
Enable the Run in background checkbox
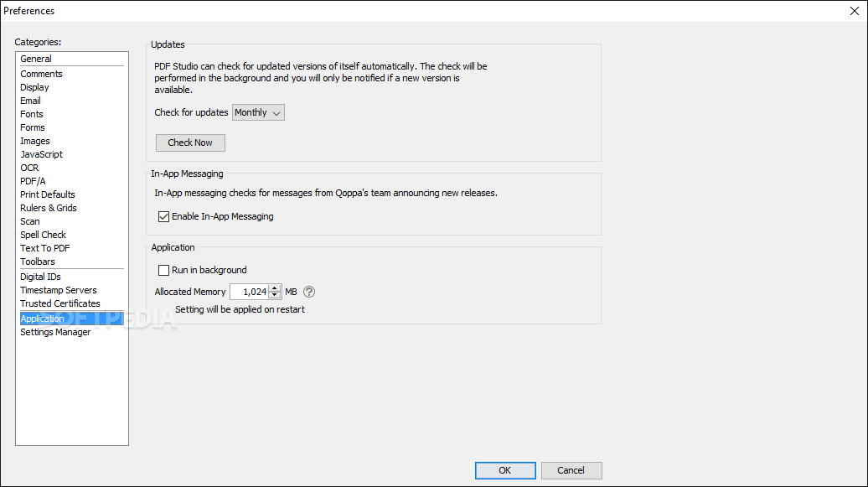pyautogui.click(x=164, y=270)
